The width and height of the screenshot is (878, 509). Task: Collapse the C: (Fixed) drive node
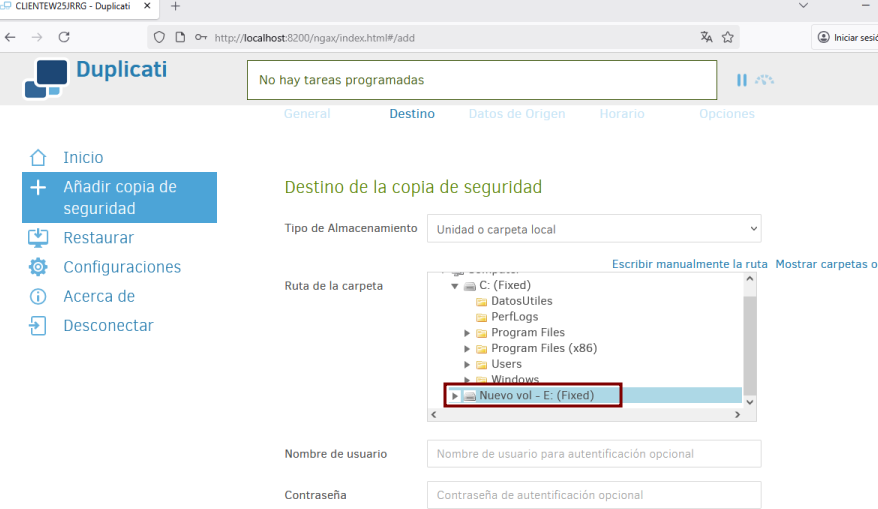coord(455,286)
